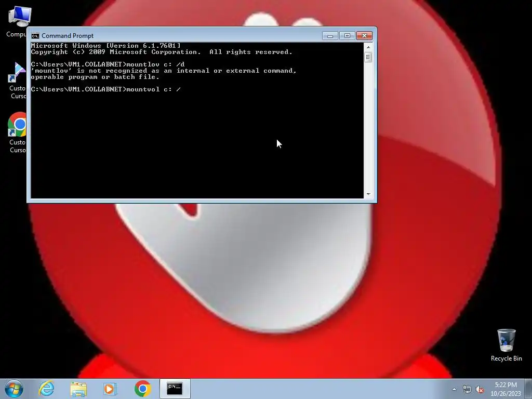Open the Windows Start menu orb
Image resolution: width=532 pixels, height=399 pixels.
tap(14, 389)
